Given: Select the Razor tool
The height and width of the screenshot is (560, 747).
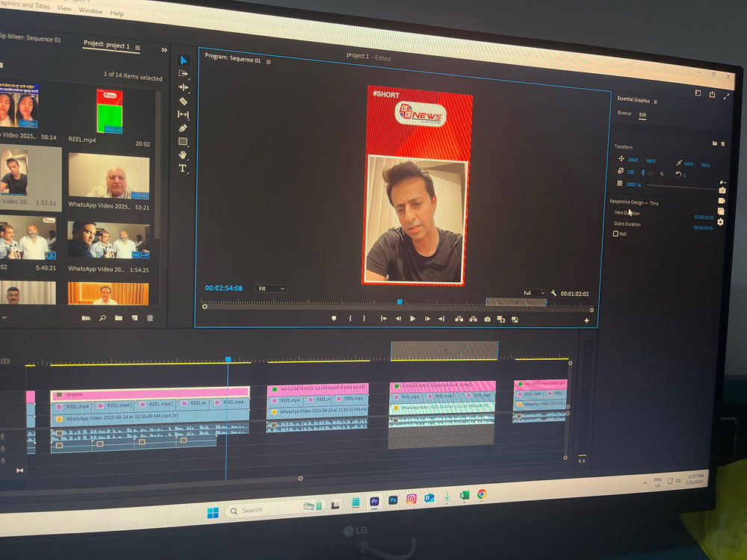Looking at the screenshot, I should click(184, 101).
